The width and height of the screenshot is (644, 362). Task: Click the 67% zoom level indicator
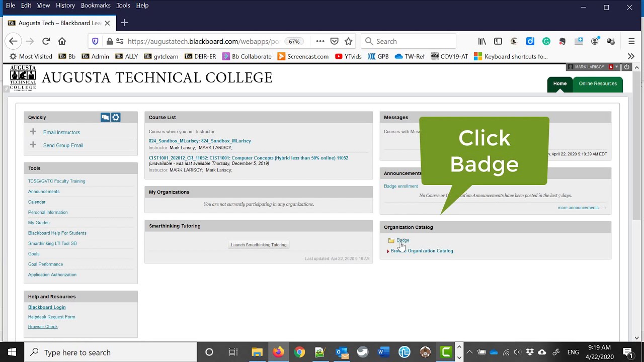click(294, 41)
